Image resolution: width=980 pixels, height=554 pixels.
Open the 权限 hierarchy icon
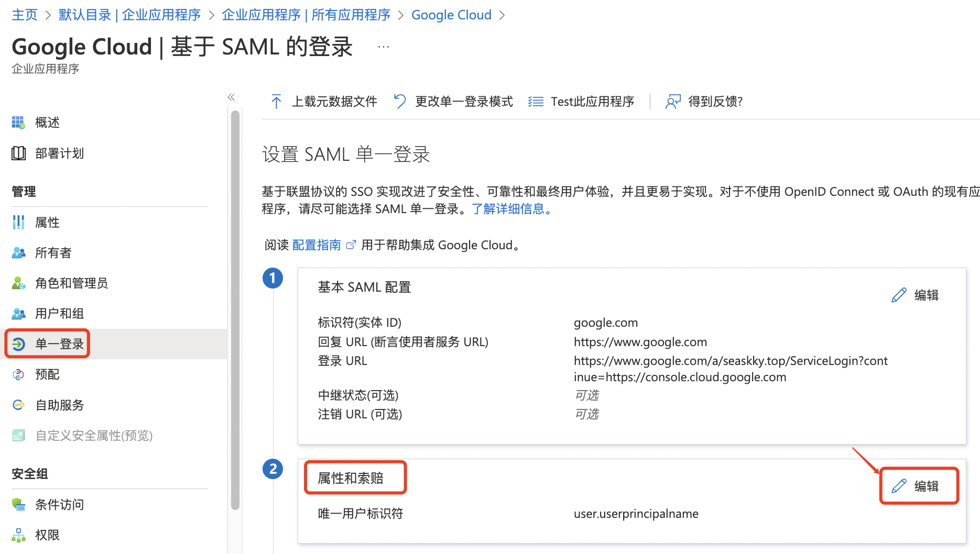pos(18,535)
